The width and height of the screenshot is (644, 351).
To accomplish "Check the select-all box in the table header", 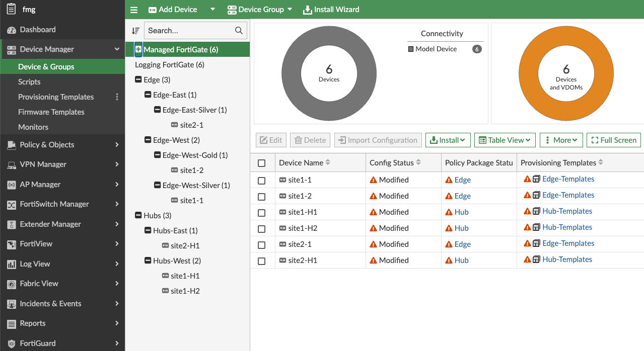I will (262, 162).
